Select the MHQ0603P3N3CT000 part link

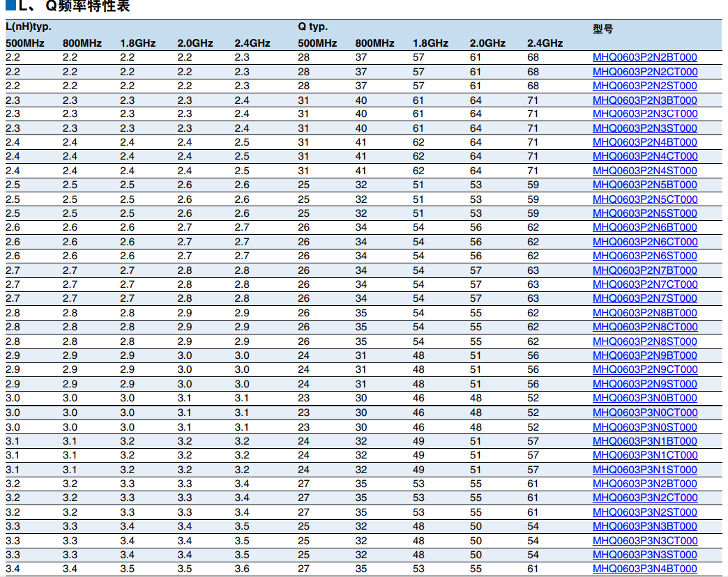pyautogui.click(x=645, y=541)
